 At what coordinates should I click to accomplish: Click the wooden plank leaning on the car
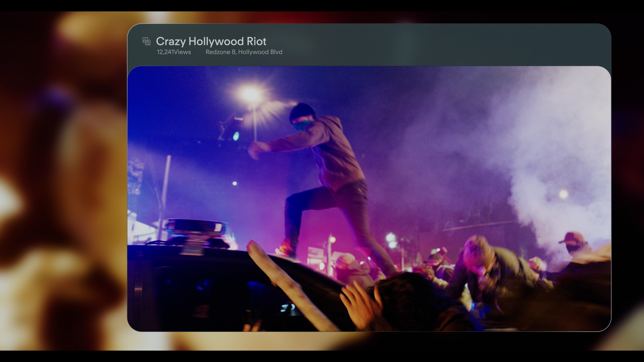coord(285,282)
